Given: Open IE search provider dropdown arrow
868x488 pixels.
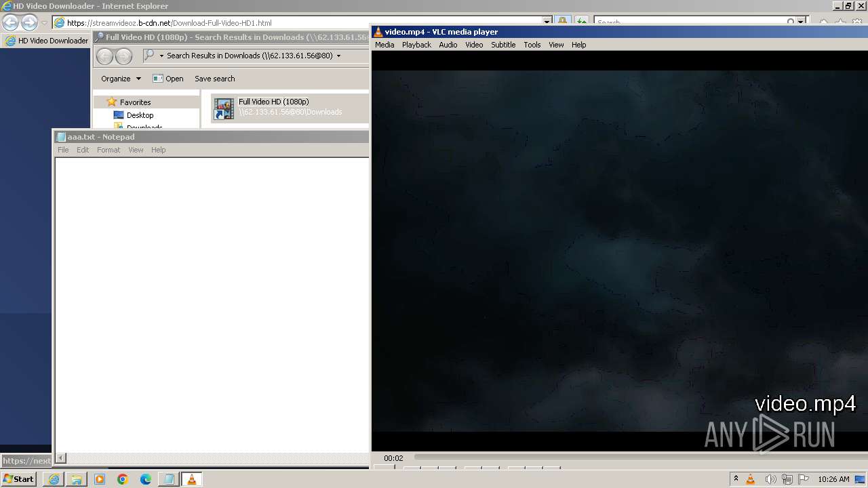Looking at the screenshot, I should 801,22.
